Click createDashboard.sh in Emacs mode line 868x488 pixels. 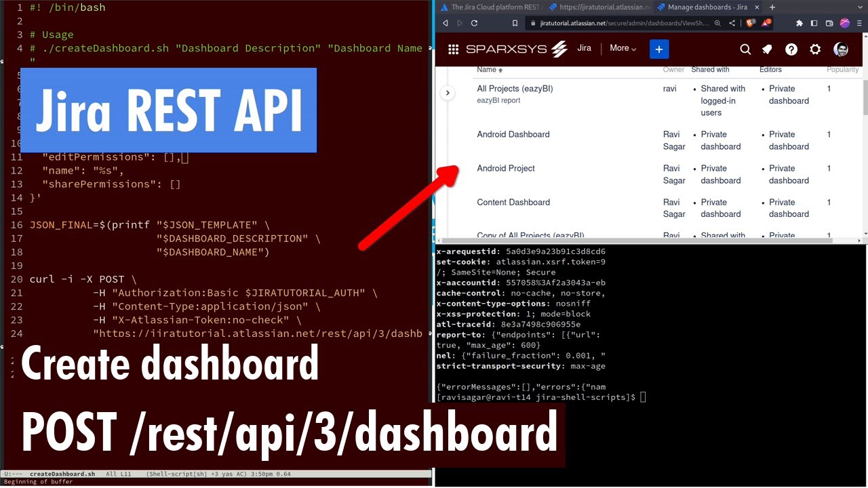(x=62, y=474)
